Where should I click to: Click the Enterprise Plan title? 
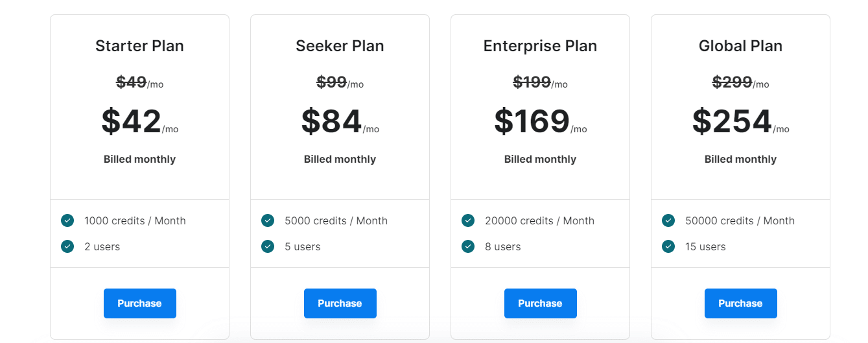point(540,46)
